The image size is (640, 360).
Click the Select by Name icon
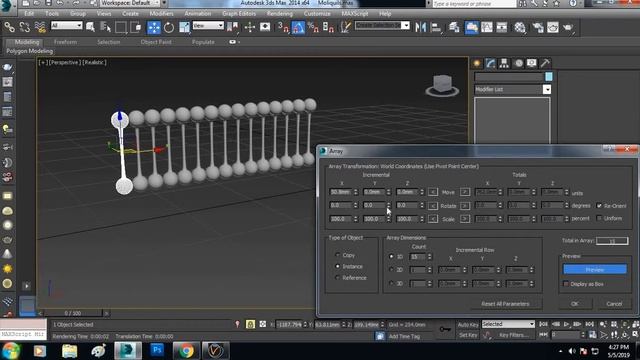(x=106, y=27)
